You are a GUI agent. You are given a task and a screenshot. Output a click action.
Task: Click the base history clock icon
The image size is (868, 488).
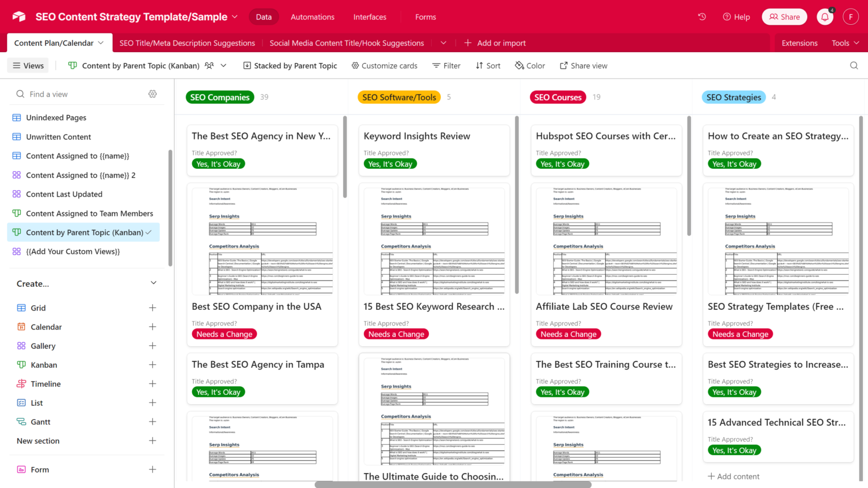(702, 17)
